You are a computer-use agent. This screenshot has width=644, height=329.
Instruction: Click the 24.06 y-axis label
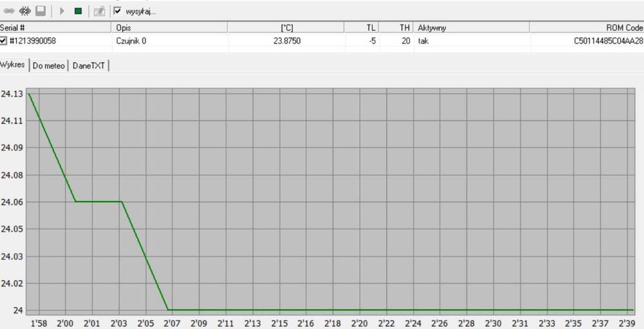[x=12, y=202]
